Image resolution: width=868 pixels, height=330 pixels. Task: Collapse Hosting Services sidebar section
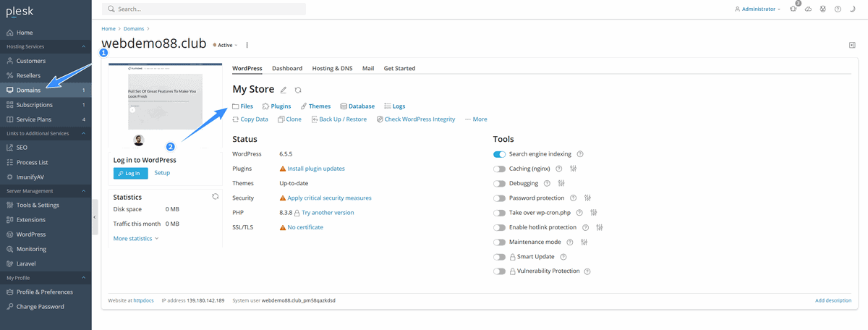(83, 46)
